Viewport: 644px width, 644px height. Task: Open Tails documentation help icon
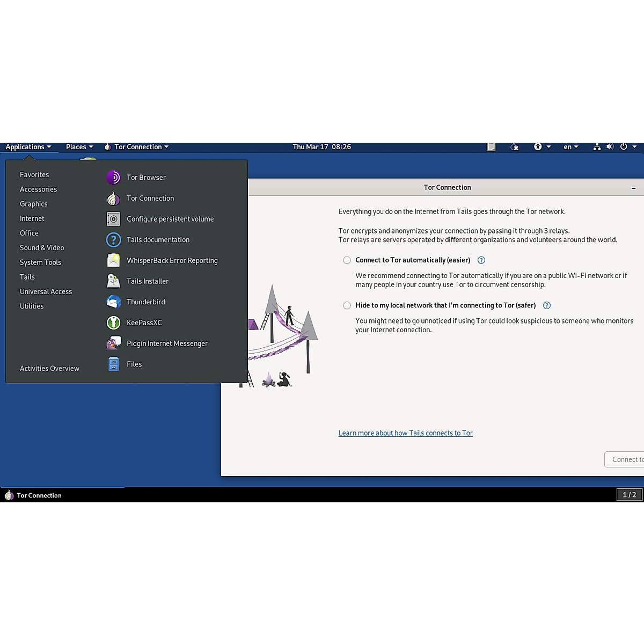113,240
